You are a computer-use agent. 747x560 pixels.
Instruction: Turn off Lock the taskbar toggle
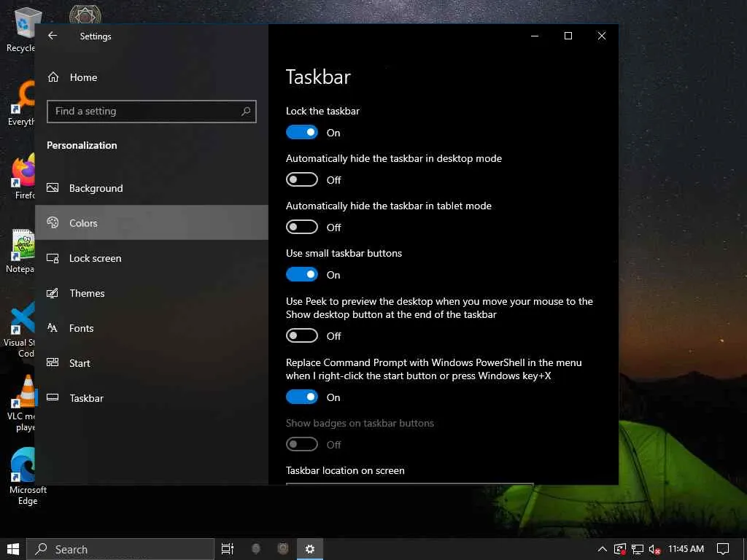pyautogui.click(x=301, y=132)
